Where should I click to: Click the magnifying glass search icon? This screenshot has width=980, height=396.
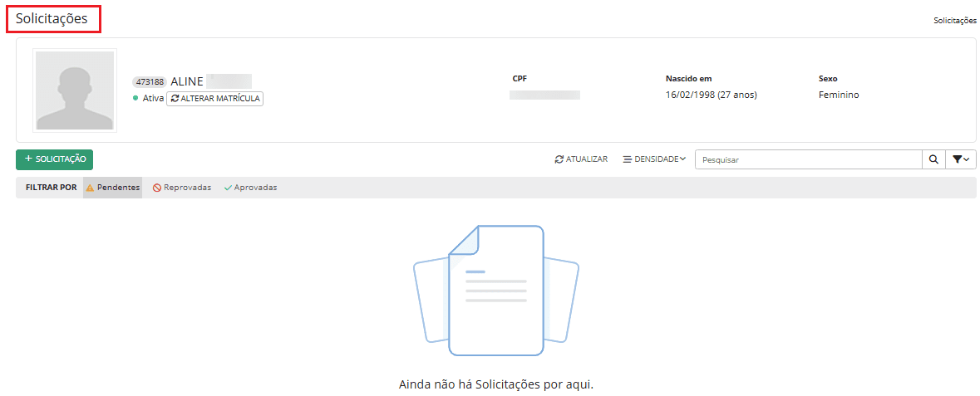click(933, 159)
